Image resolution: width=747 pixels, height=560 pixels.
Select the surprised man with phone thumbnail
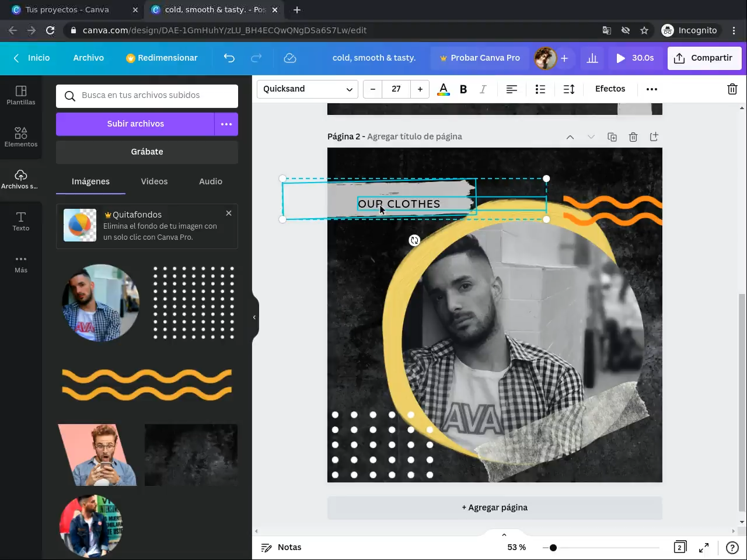pyautogui.click(x=97, y=455)
